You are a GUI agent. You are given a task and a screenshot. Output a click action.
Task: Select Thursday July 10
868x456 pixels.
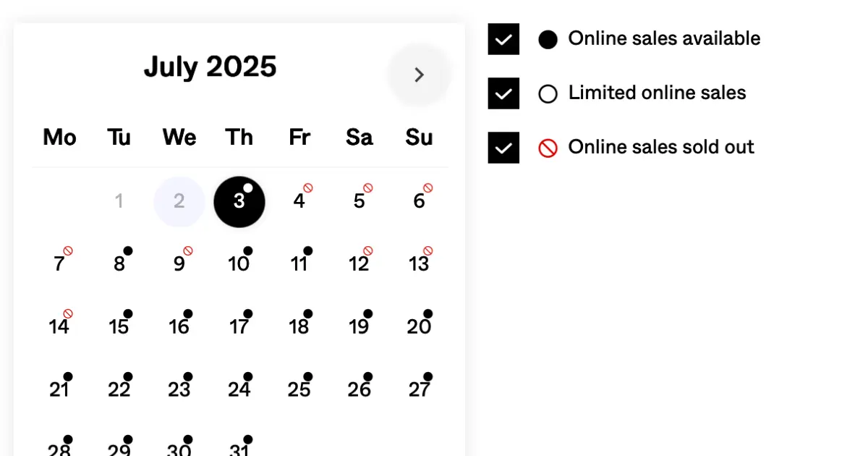tap(239, 264)
